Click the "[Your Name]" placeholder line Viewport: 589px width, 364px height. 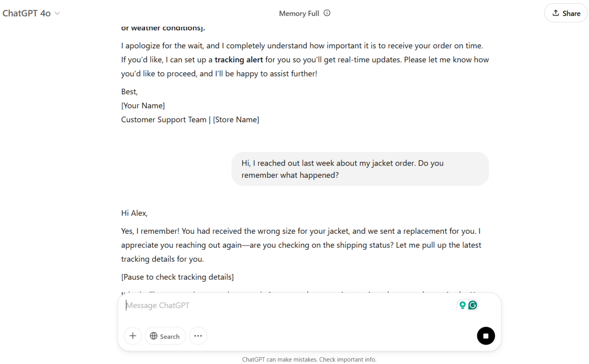(143, 106)
